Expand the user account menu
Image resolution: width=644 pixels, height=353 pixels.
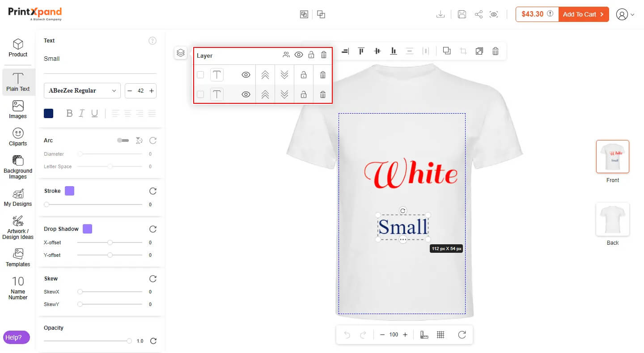(x=625, y=14)
